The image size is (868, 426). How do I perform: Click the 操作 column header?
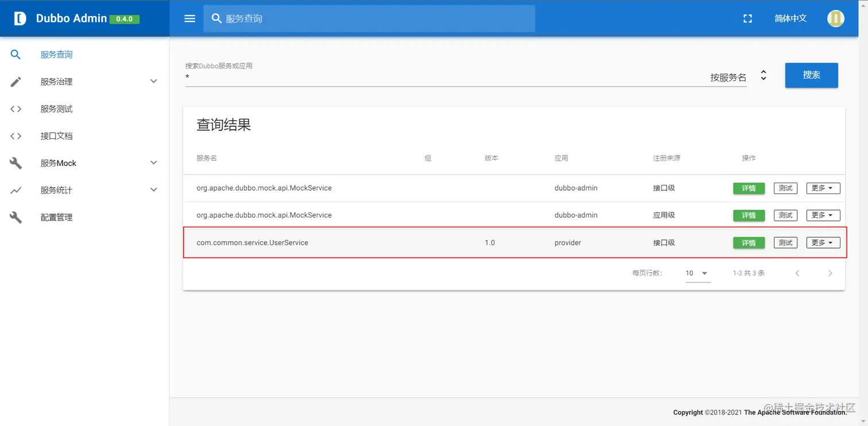pyautogui.click(x=749, y=158)
